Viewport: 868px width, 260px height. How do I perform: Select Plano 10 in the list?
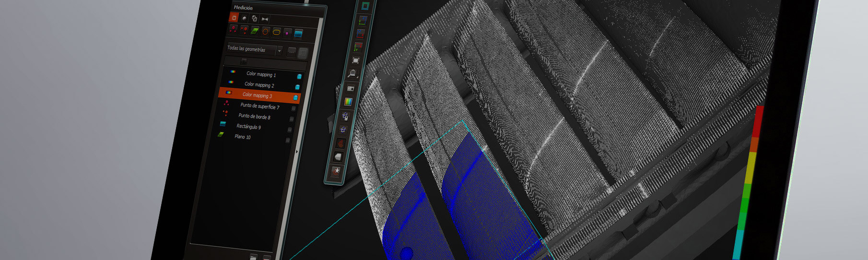click(x=242, y=137)
